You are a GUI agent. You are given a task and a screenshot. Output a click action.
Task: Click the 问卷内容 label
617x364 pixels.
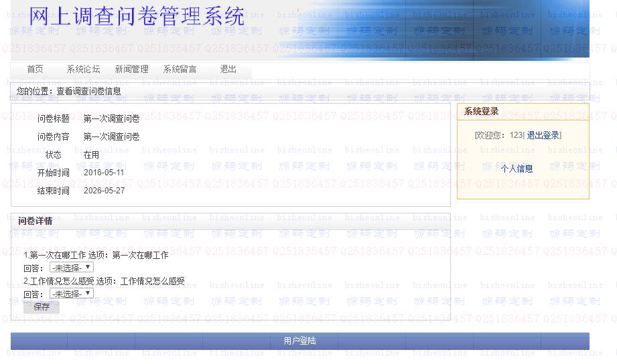click(x=53, y=136)
